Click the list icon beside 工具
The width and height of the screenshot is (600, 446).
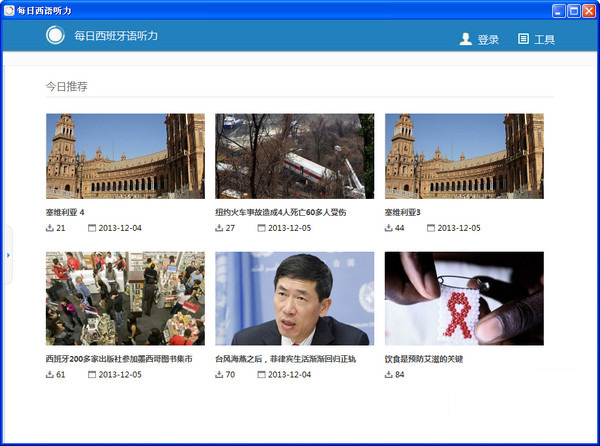[x=523, y=39]
